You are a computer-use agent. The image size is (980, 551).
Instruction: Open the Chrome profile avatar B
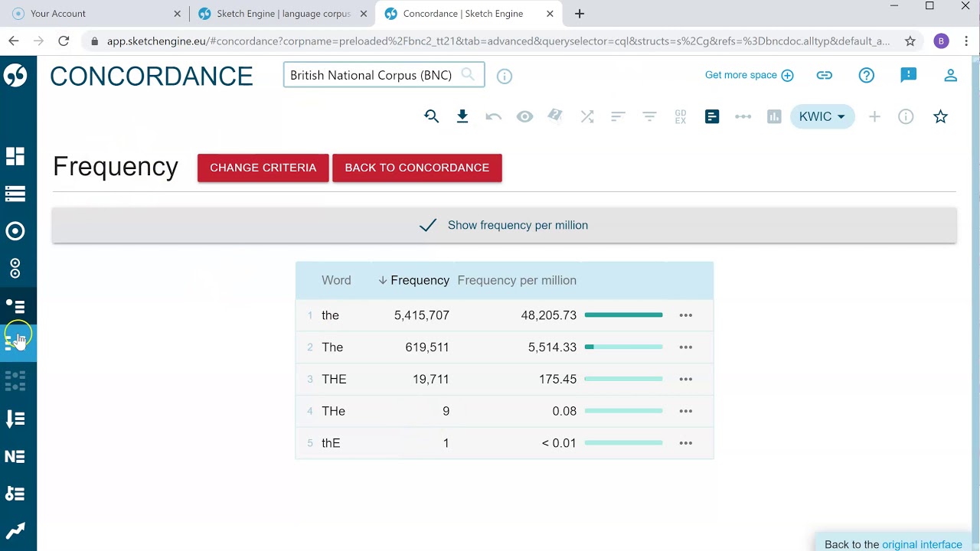[x=942, y=41]
